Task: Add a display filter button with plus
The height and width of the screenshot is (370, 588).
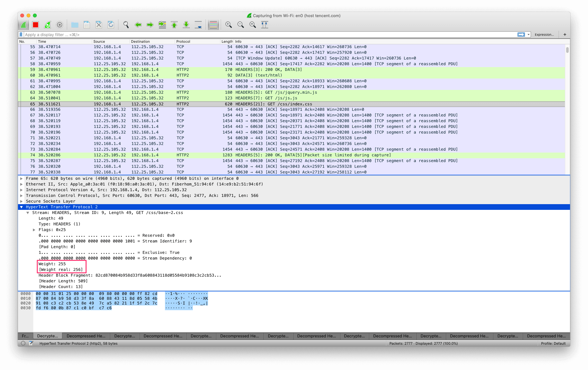Action: tap(565, 34)
